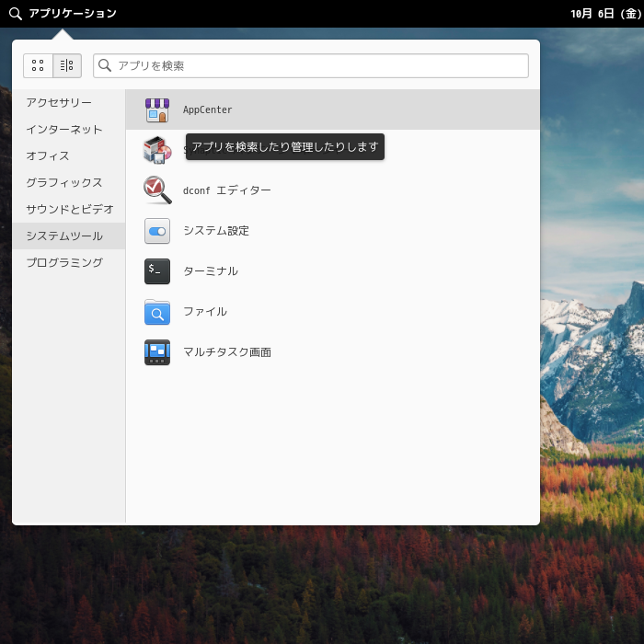Launch the ターミナル icon

pos(157,271)
